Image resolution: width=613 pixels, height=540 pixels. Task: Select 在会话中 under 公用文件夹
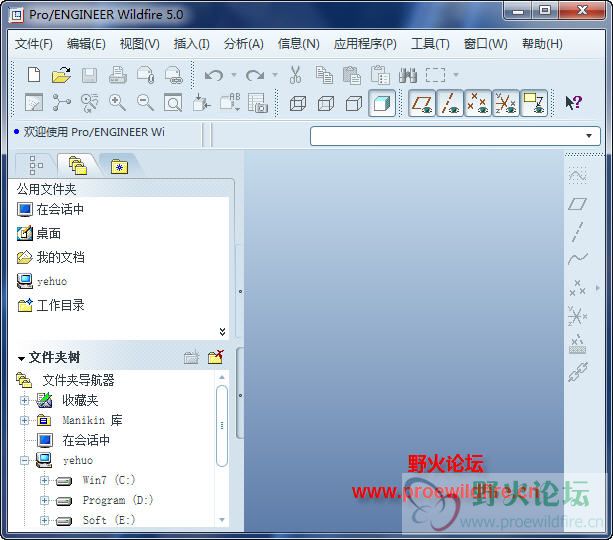(51, 209)
